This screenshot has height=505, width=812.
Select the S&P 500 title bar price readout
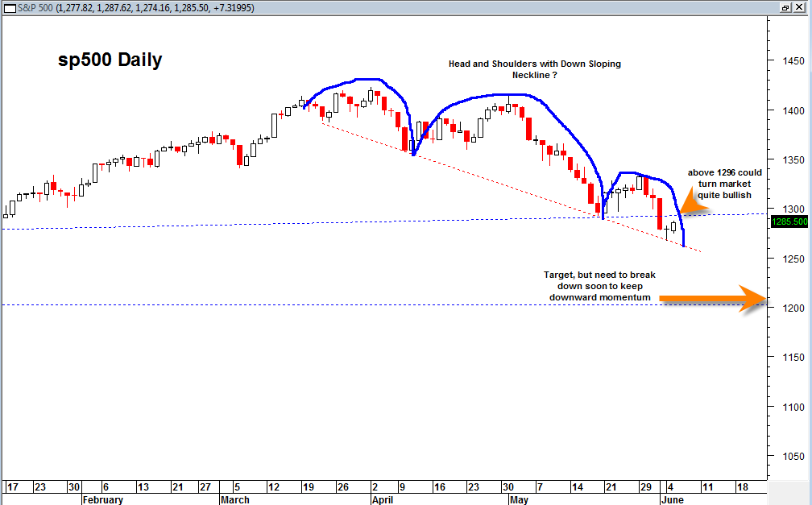pos(155,8)
